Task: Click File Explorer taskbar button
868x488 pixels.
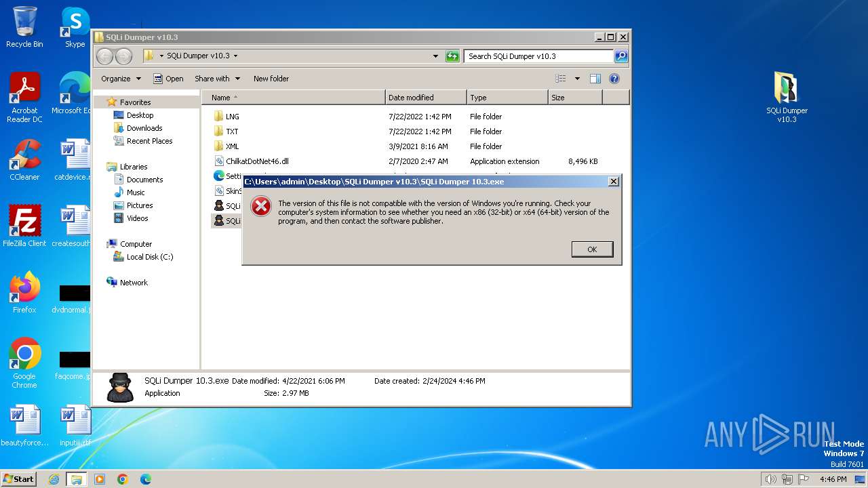Action: click(x=77, y=479)
